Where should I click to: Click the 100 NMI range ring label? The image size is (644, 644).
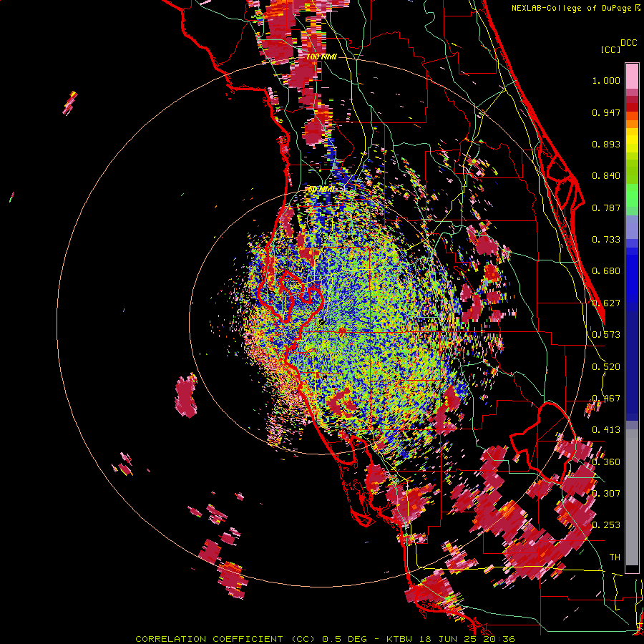[x=321, y=57]
